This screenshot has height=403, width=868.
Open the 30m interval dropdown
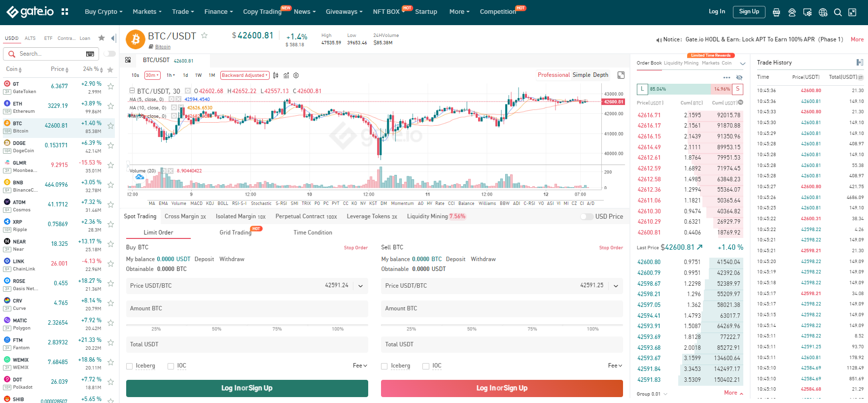pos(152,75)
